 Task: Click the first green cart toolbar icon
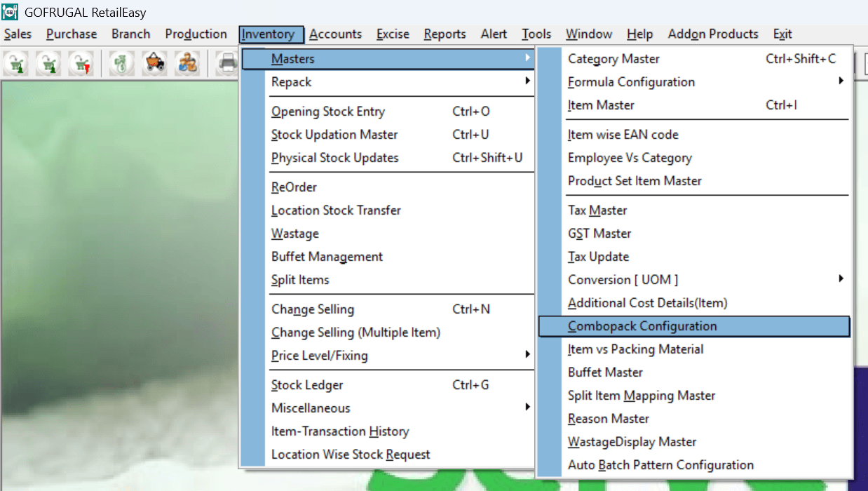click(15, 63)
